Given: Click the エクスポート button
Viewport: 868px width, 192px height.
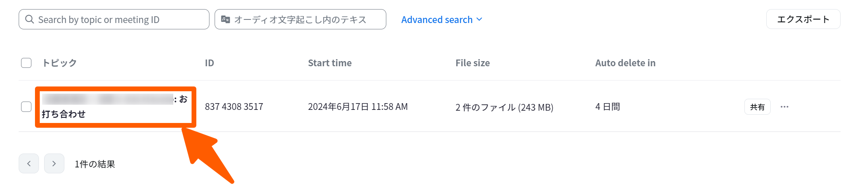Looking at the screenshot, I should point(803,19).
